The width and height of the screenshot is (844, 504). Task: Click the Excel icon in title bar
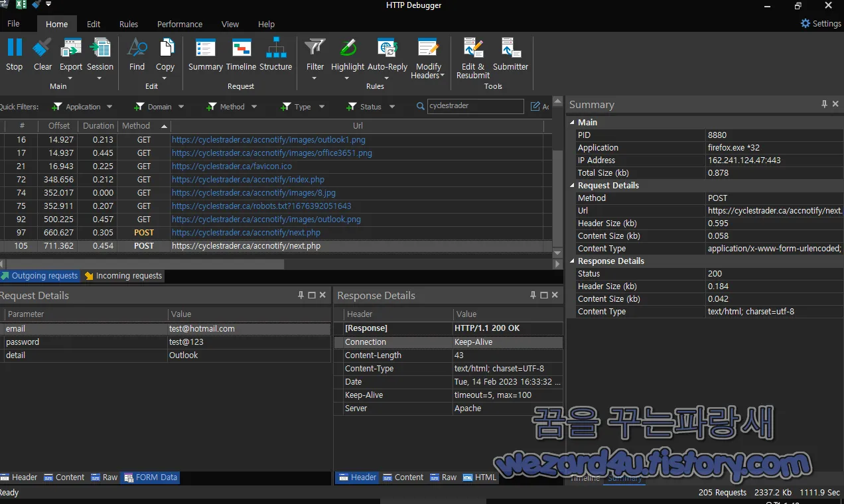[21, 5]
